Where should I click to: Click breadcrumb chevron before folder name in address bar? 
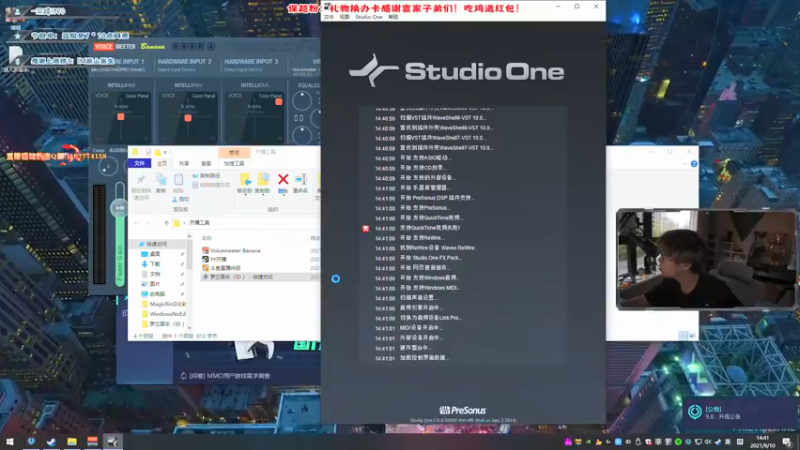184,223
